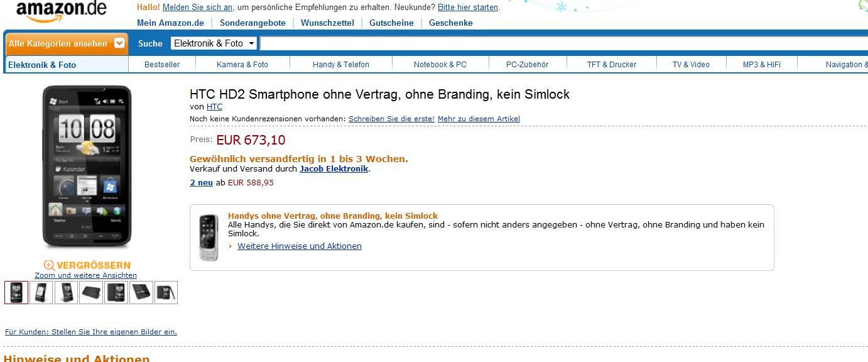Viewport: 868px width, 362px height.
Task: Open the Wunschzettel menu item
Action: [x=327, y=23]
